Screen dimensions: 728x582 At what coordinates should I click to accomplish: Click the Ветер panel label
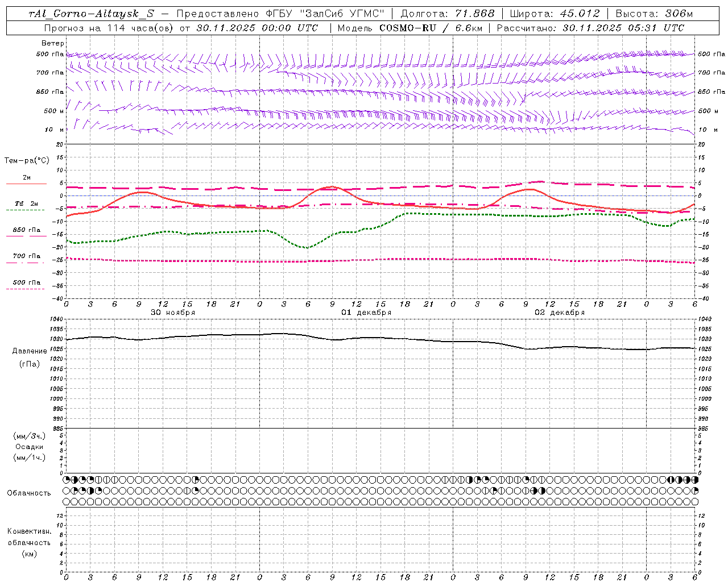click(x=53, y=43)
